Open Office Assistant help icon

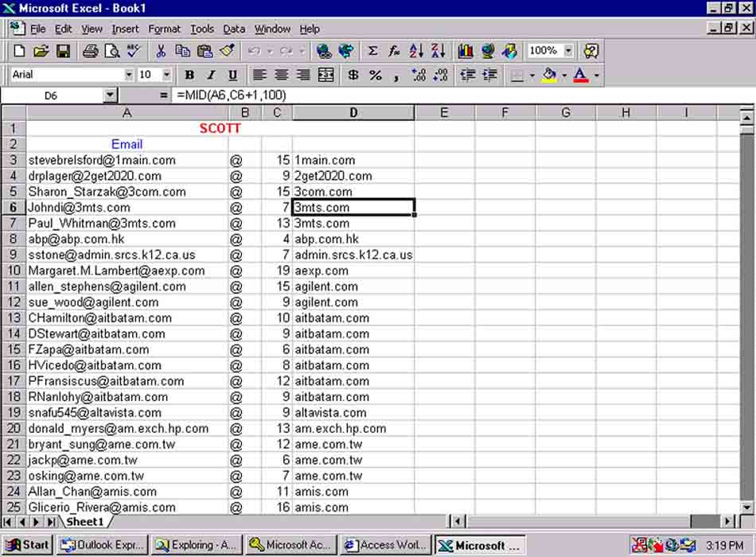click(591, 51)
